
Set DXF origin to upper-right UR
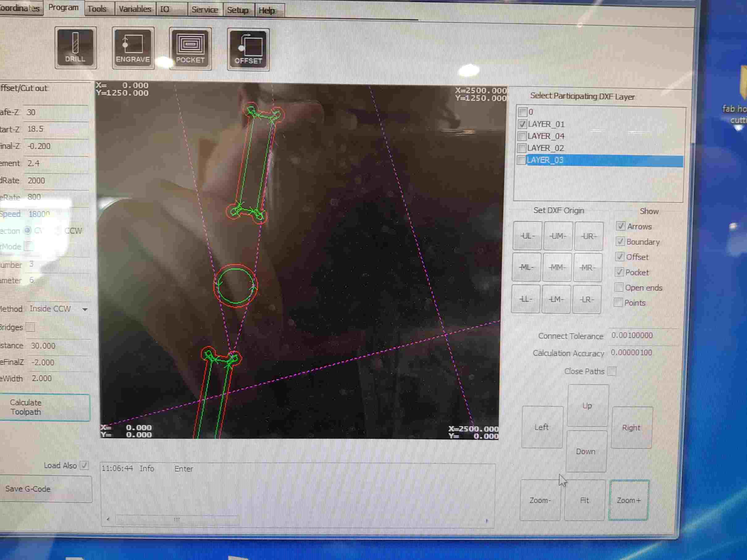click(589, 236)
